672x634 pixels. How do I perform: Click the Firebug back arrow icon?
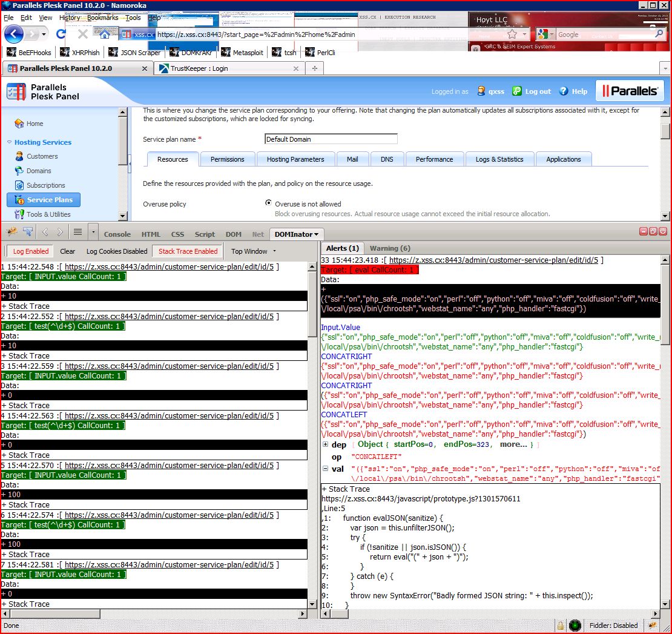pos(45,232)
